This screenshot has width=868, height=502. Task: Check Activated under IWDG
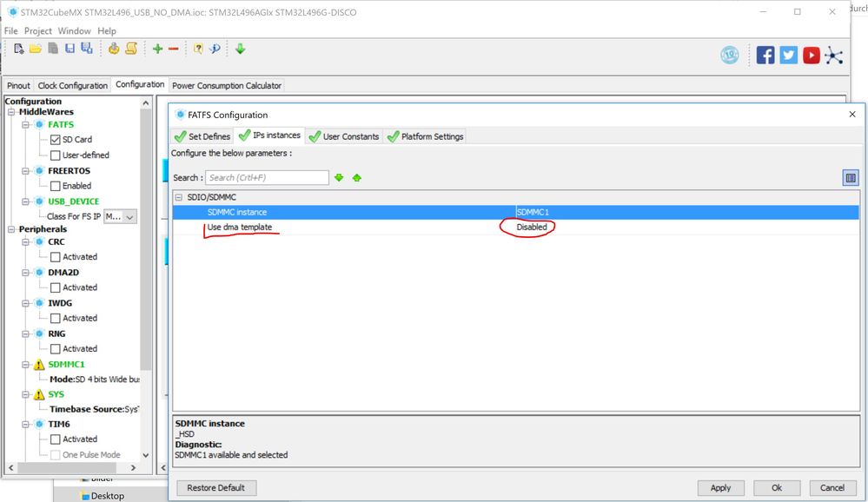tap(56, 318)
